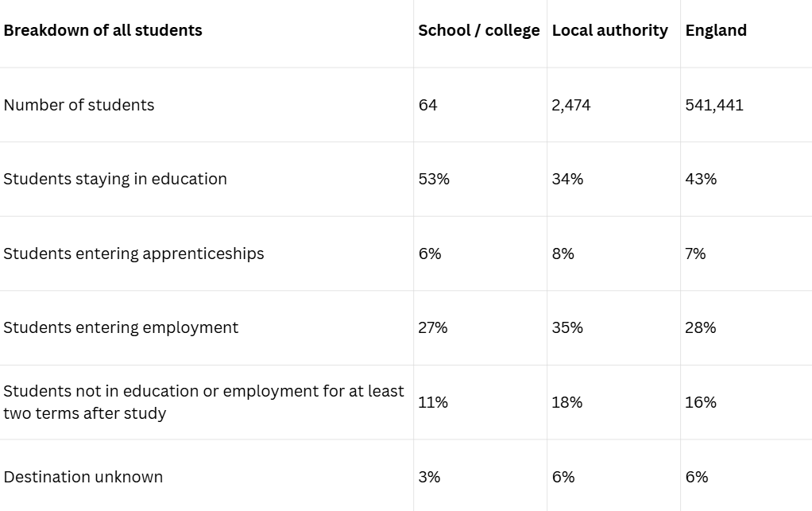Select the 'Local authority' column header

pos(609,30)
